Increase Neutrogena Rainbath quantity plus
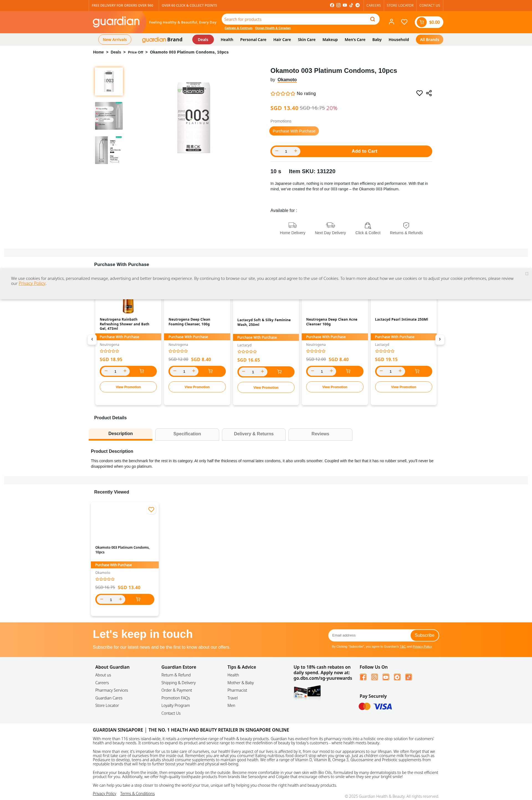The height and width of the screenshot is (800, 532). tap(125, 371)
